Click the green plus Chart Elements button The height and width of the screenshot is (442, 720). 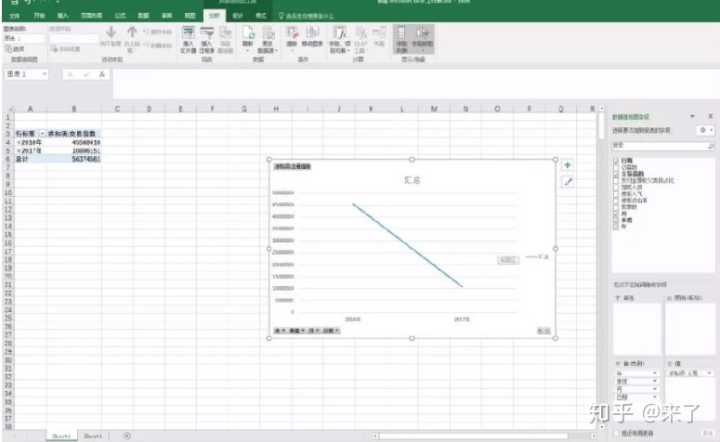(x=568, y=165)
